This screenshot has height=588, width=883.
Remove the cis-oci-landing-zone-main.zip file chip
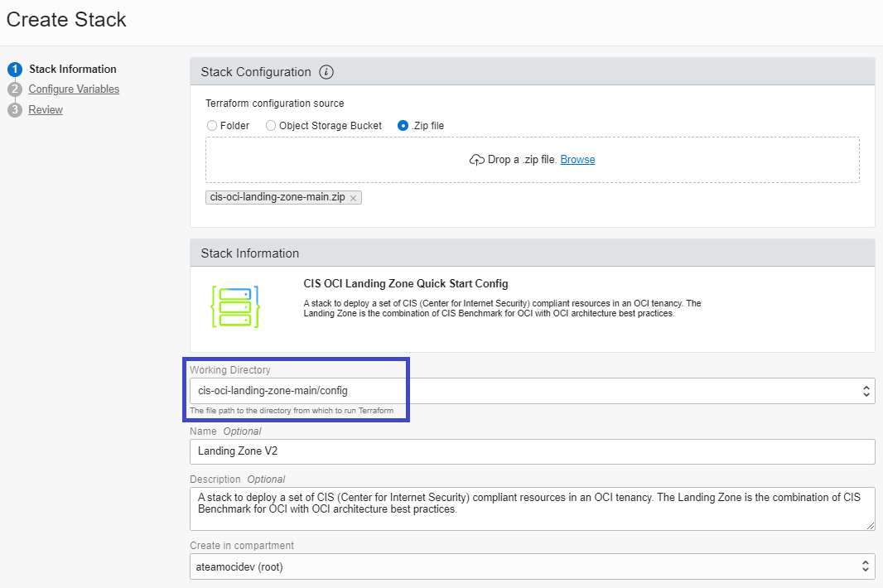click(354, 198)
